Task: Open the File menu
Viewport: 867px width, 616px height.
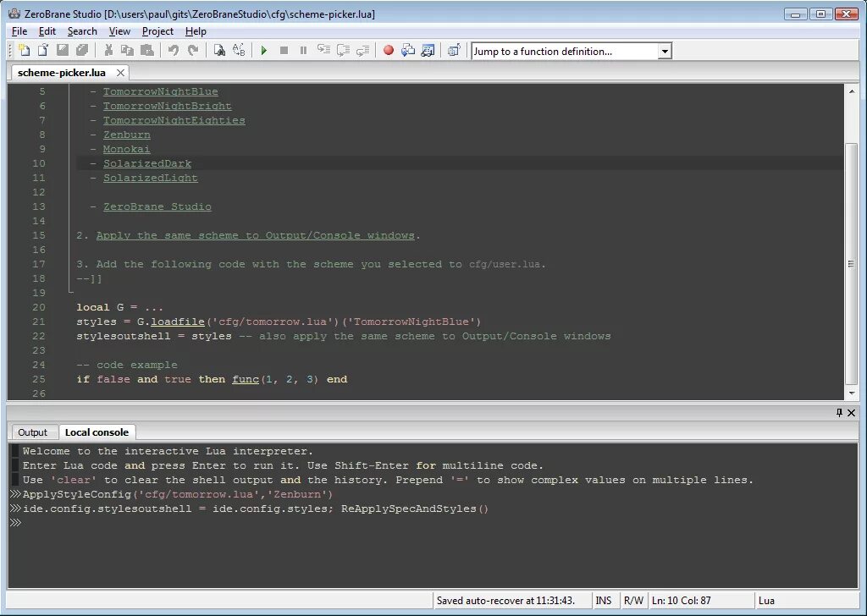Action: [x=19, y=31]
